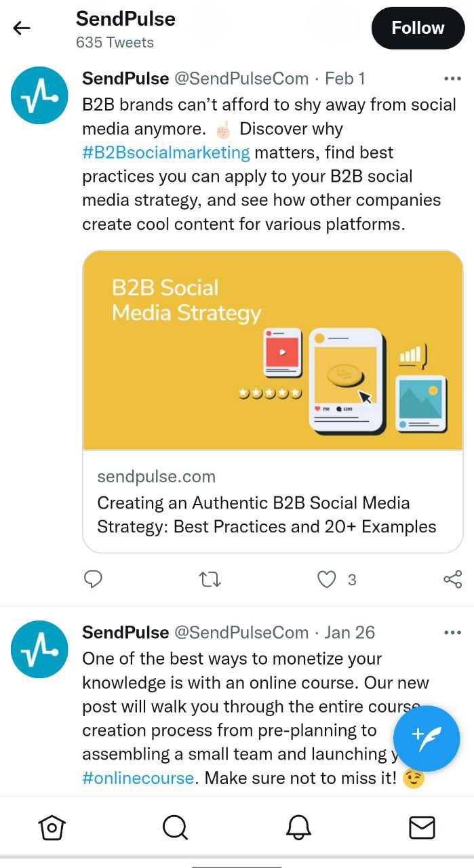Retweet the B2B social media tweet

pyautogui.click(x=210, y=579)
